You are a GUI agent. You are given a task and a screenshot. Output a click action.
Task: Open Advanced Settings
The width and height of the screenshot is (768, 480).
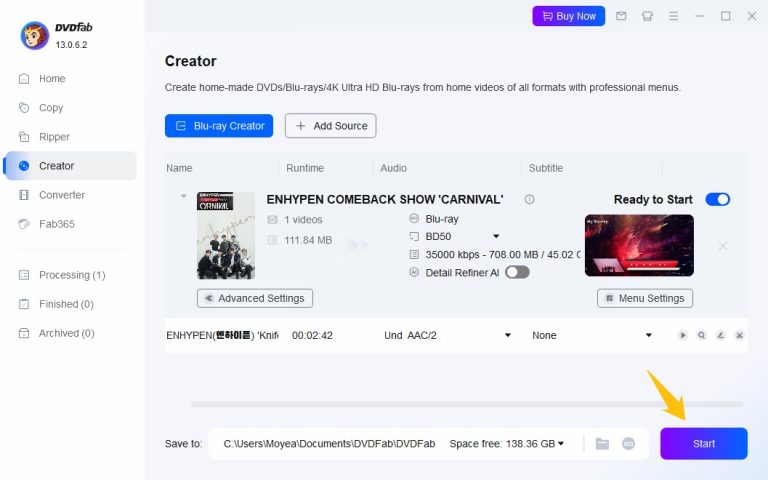coord(255,298)
